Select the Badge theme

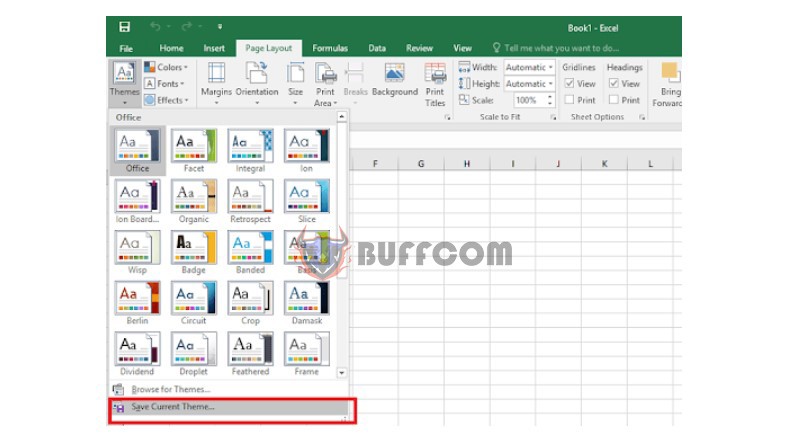194,252
